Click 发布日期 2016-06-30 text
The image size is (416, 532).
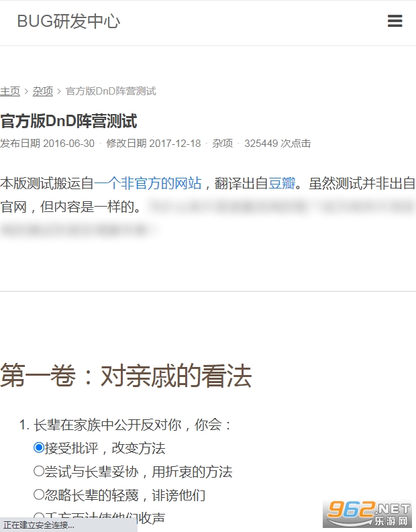[47, 144]
